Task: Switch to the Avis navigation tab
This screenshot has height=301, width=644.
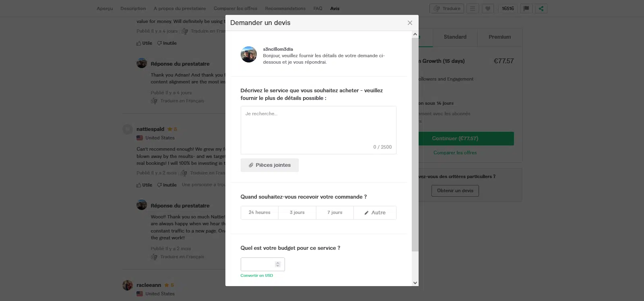Action: click(334, 8)
